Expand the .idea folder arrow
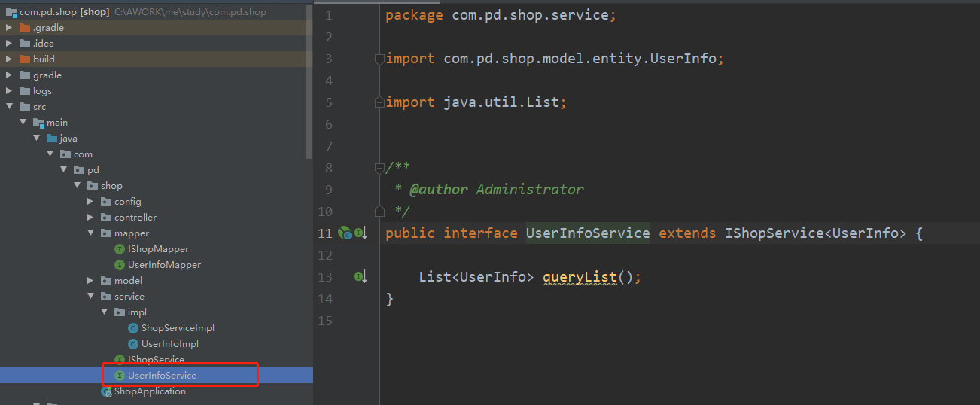Viewport: 980px width, 405px height. [x=9, y=43]
